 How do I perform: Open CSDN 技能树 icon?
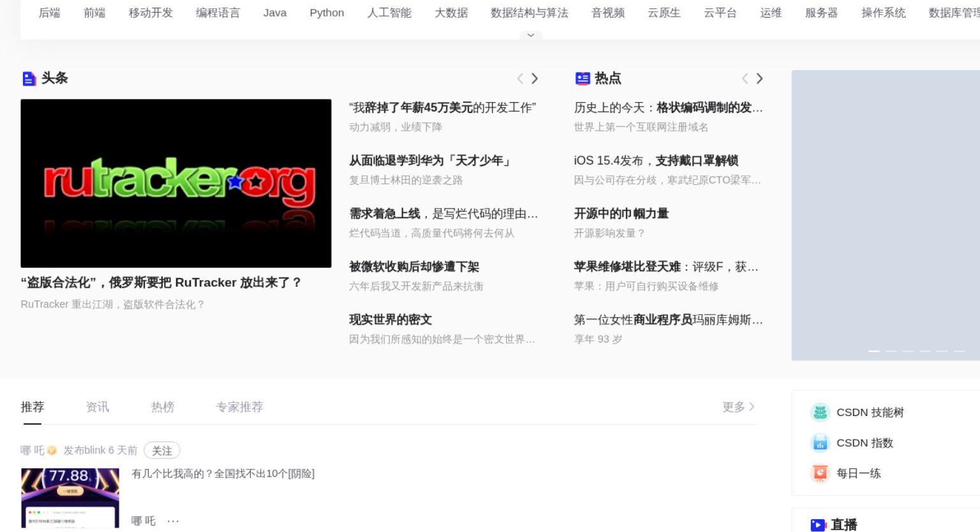click(820, 412)
